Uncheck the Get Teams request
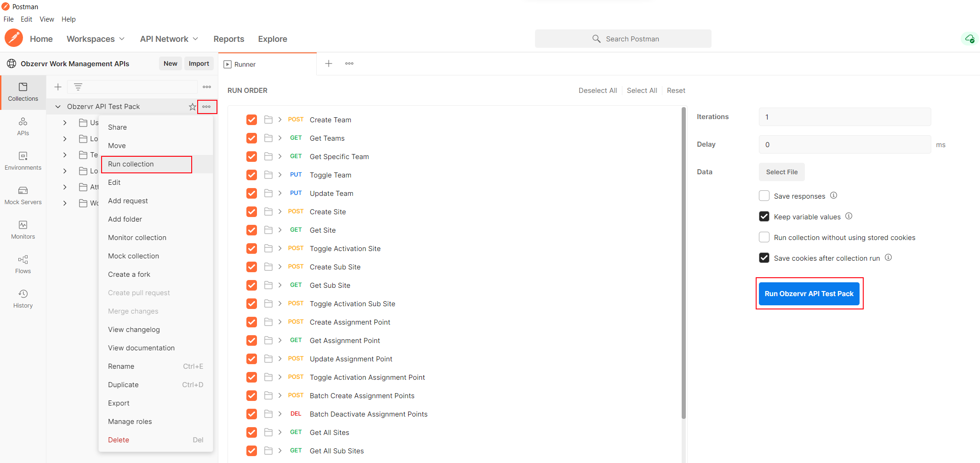This screenshot has width=980, height=463. point(252,138)
